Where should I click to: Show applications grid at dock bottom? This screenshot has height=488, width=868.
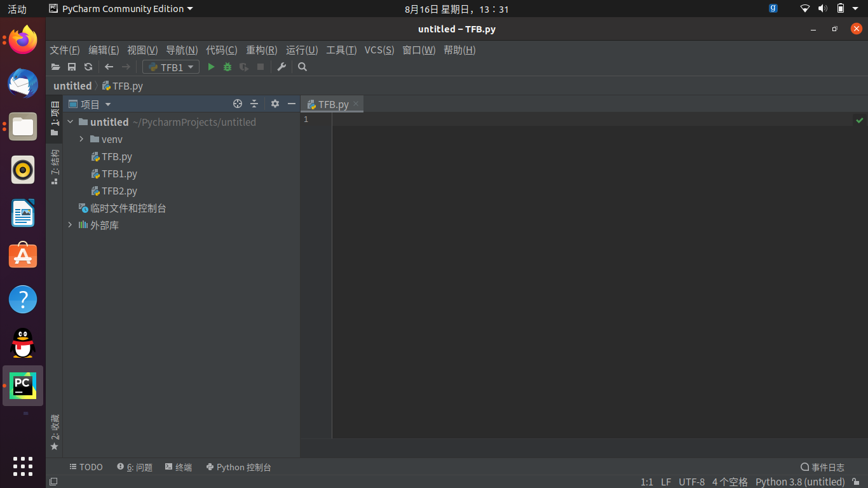23,466
